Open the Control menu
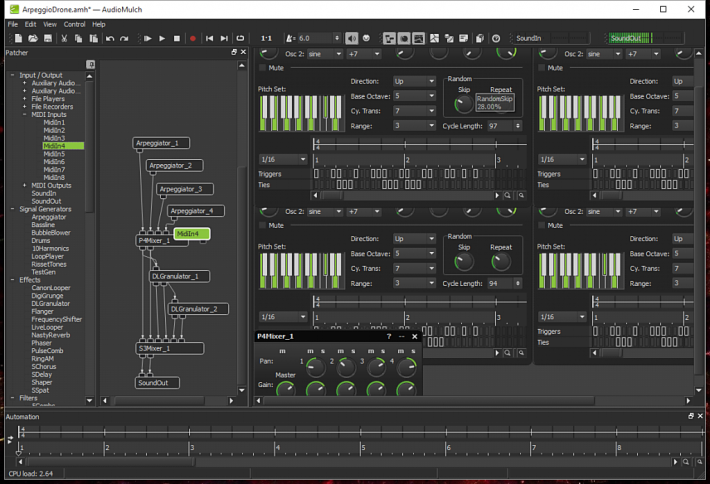The width and height of the screenshot is (710, 484). [74, 24]
